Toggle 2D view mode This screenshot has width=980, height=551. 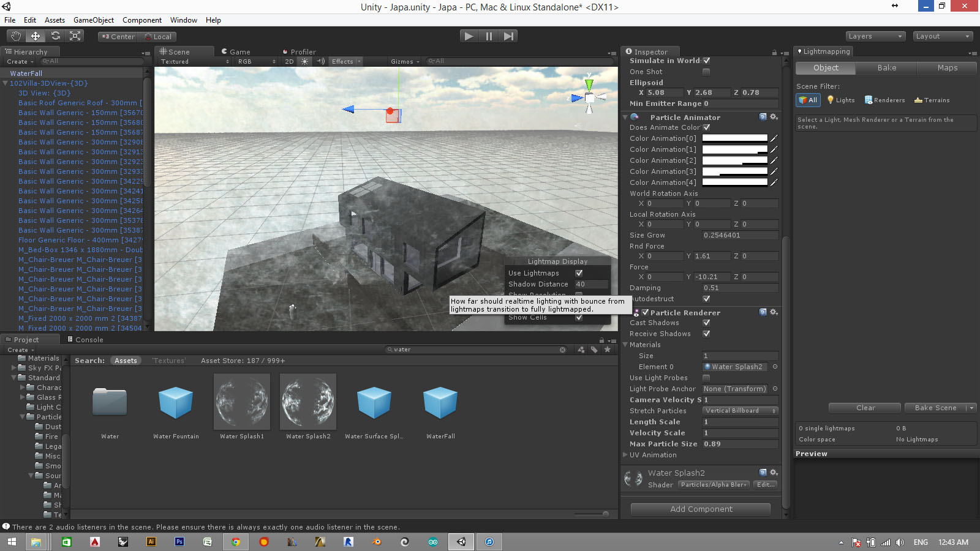pos(289,61)
